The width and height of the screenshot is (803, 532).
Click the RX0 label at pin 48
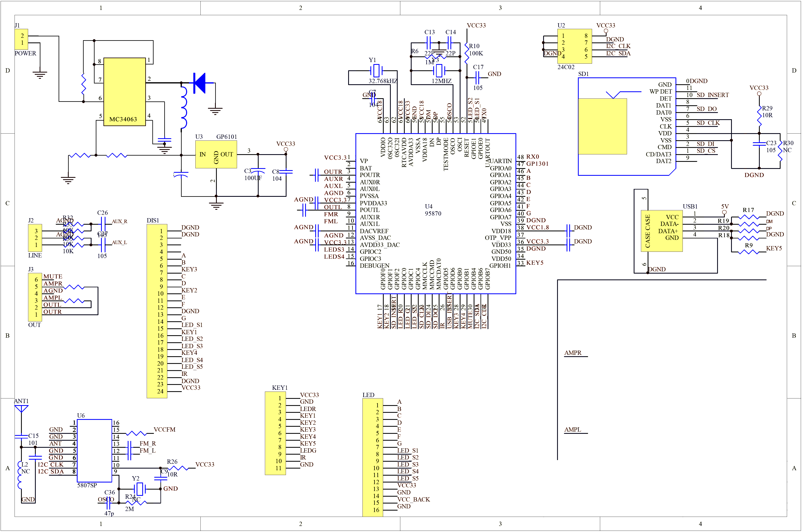click(x=533, y=157)
